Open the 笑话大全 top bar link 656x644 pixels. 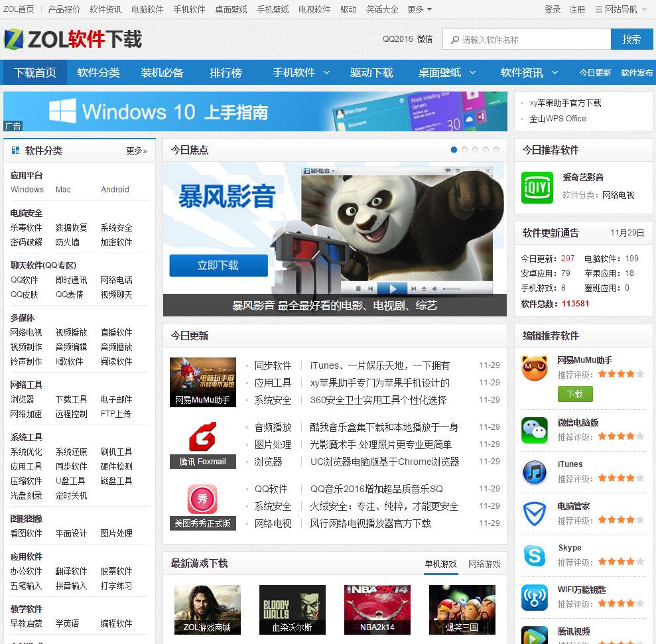pyautogui.click(x=382, y=10)
